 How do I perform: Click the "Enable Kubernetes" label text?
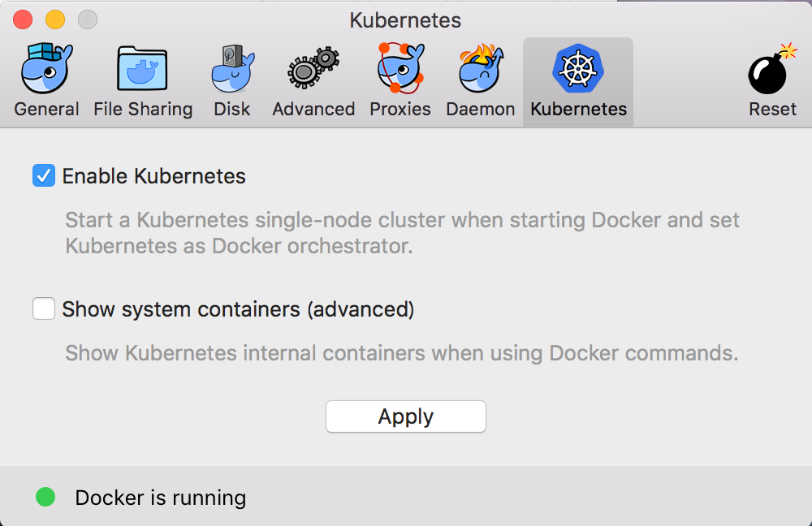click(153, 176)
